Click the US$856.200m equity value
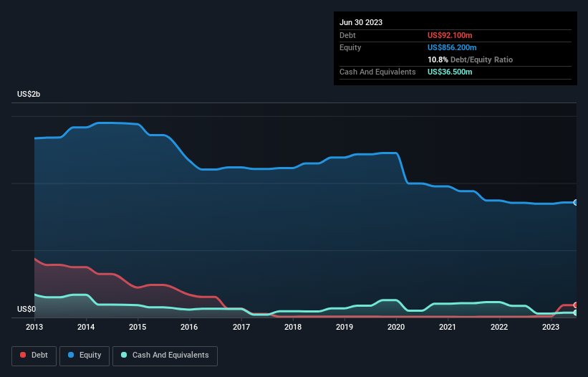The image size is (588, 377). point(452,47)
